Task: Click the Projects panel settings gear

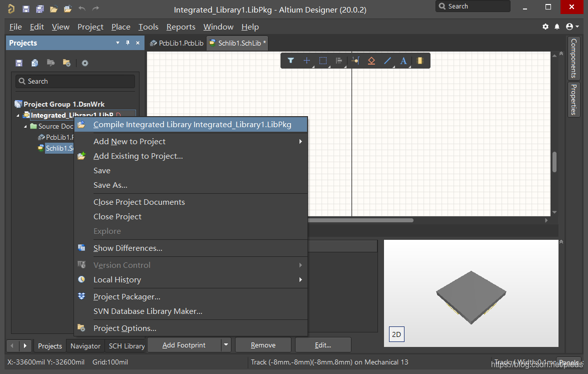Action: [x=85, y=63]
